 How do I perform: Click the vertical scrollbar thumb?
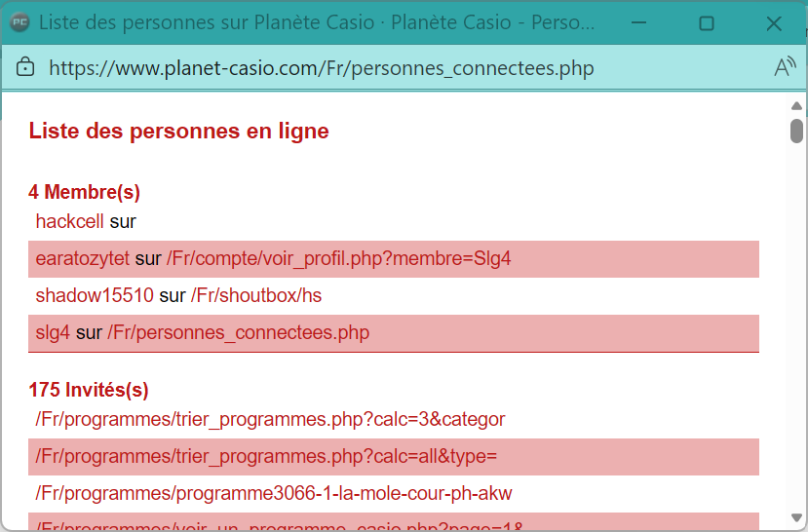pyautogui.click(x=796, y=131)
